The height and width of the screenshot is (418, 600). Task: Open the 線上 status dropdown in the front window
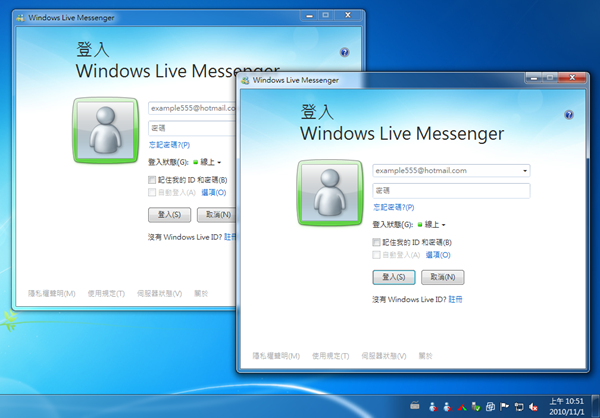coord(431,225)
